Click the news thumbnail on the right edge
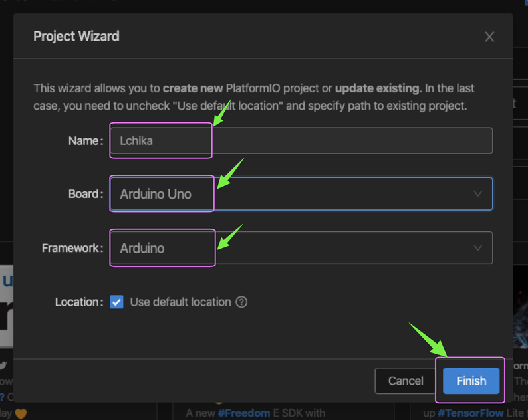The image size is (528, 420). pyautogui.click(x=521, y=312)
